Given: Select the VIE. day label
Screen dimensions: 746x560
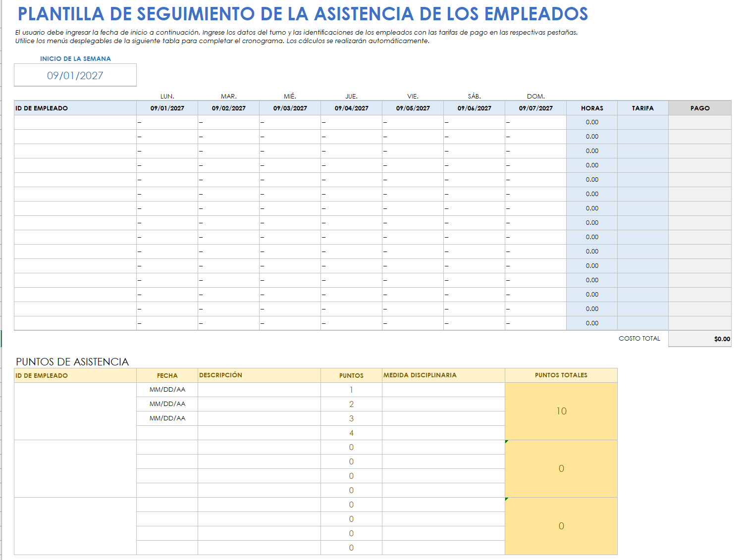Looking at the screenshot, I should point(413,96).
